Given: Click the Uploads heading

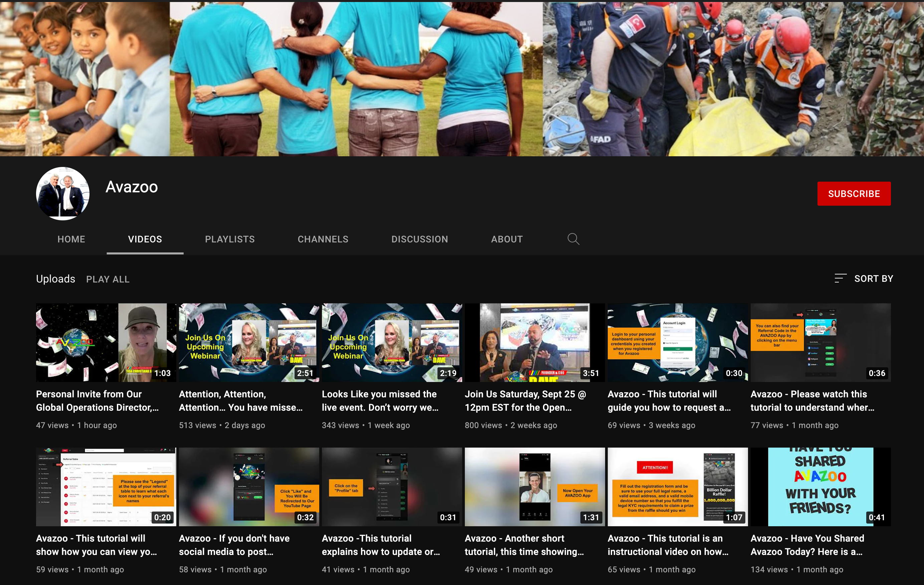Looking at the screenshot, I should [56, 279].
